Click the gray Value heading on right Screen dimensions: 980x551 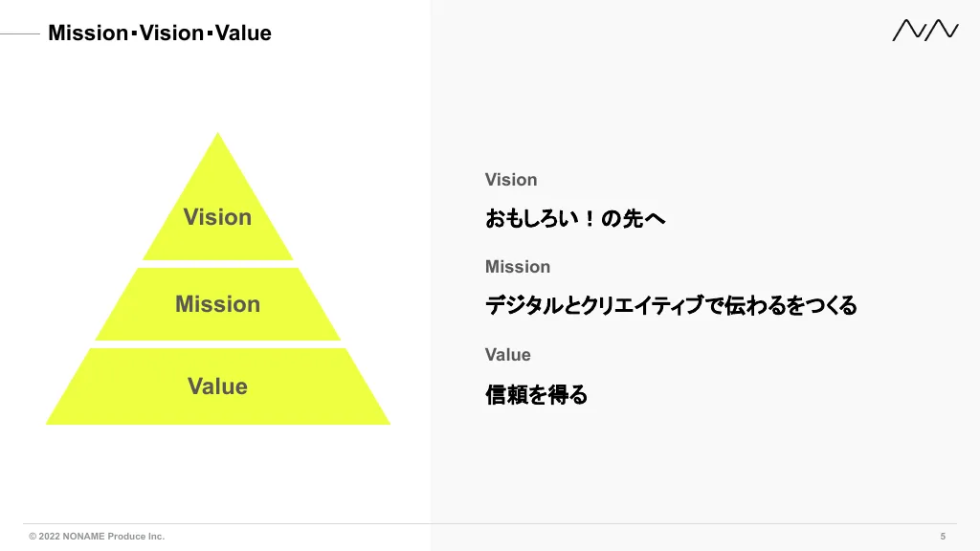[x=507, y=355]
